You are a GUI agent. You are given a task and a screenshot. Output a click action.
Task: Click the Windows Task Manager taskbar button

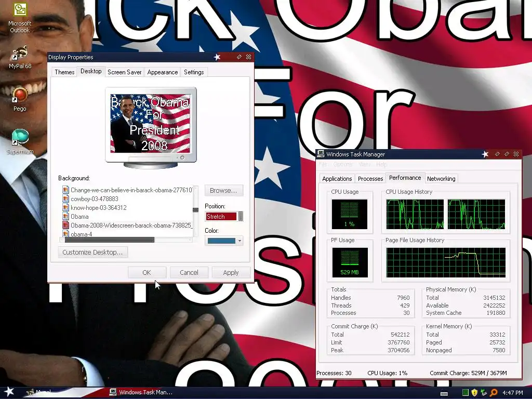pyautogui.click(x=141, y=392)
